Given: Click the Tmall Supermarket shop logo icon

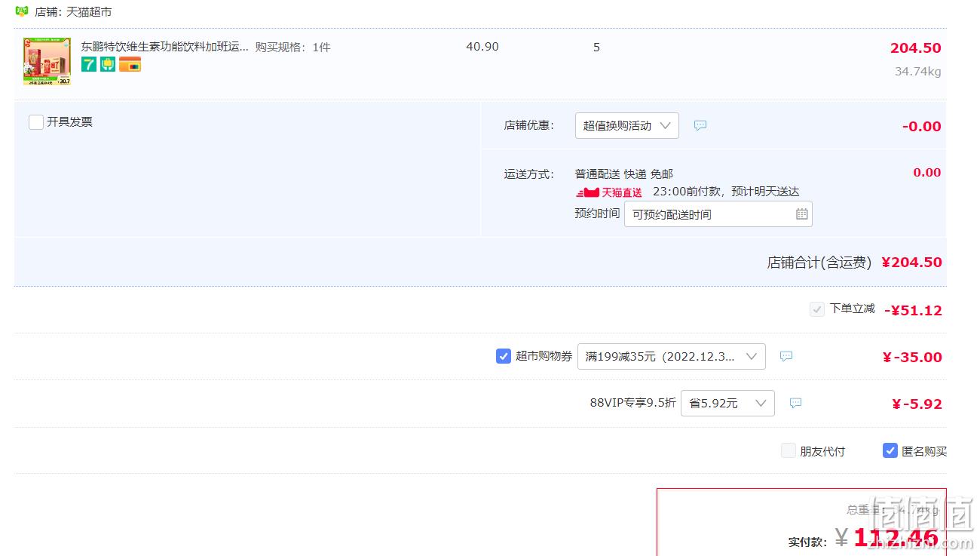Looking at the screenshot, I should [21, 11].
